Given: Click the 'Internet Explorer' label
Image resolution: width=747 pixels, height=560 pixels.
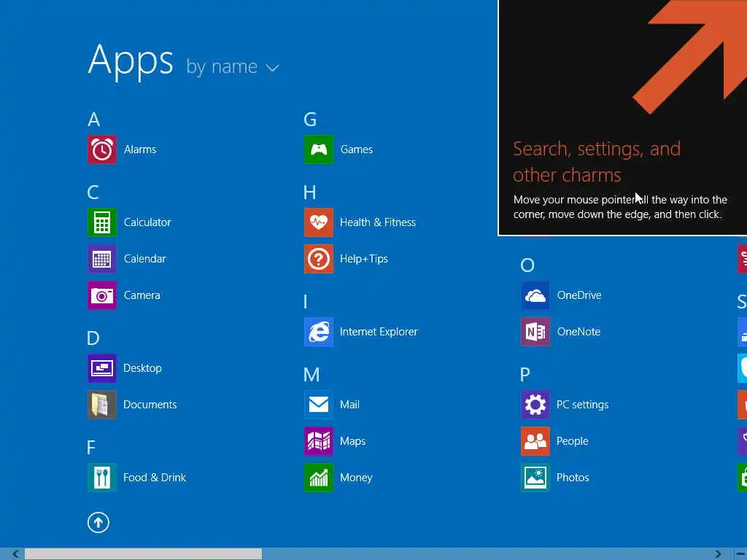Looking at the screenshot, I should 379,332.
